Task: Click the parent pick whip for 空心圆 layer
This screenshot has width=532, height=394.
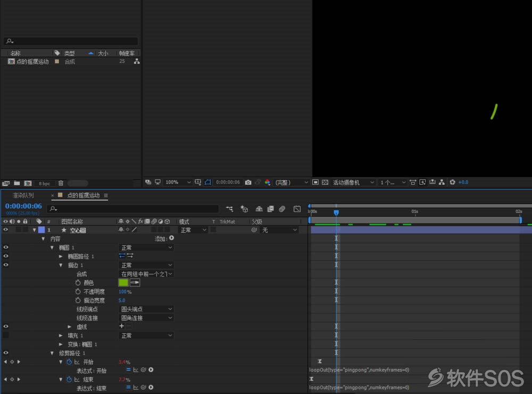Action: (254, 230)
